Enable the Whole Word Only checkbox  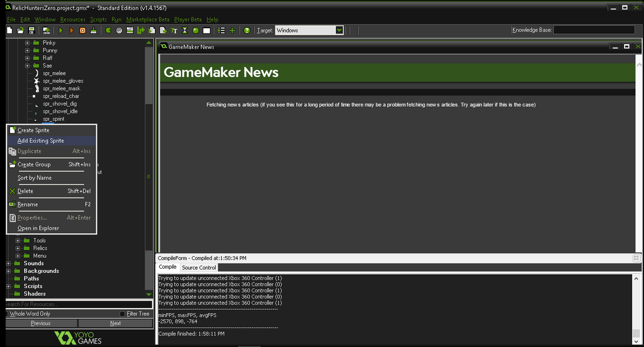(6, 314)
